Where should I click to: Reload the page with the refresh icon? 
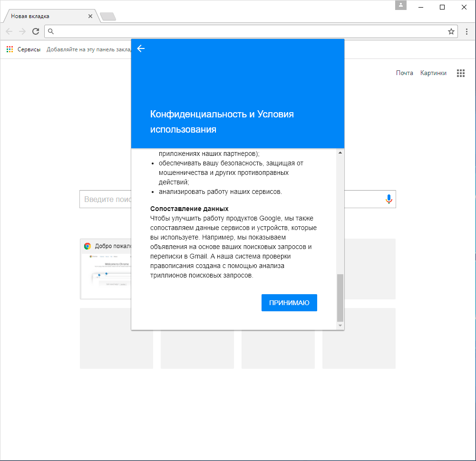pyautogui.click(x=35, y=31)
